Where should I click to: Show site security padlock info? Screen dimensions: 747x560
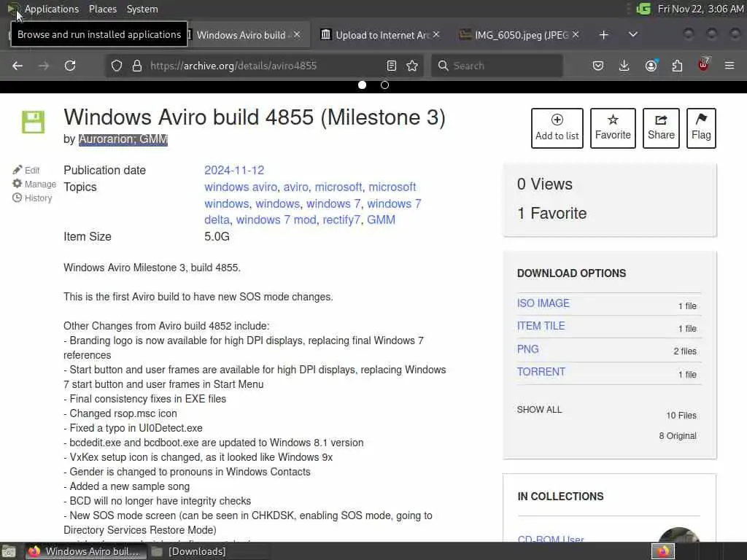(x=137, y=66)
